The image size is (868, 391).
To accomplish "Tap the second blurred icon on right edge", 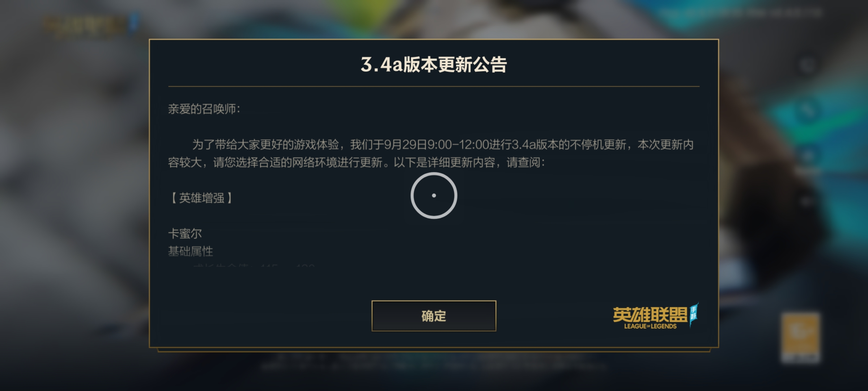I will pos(807,110).
